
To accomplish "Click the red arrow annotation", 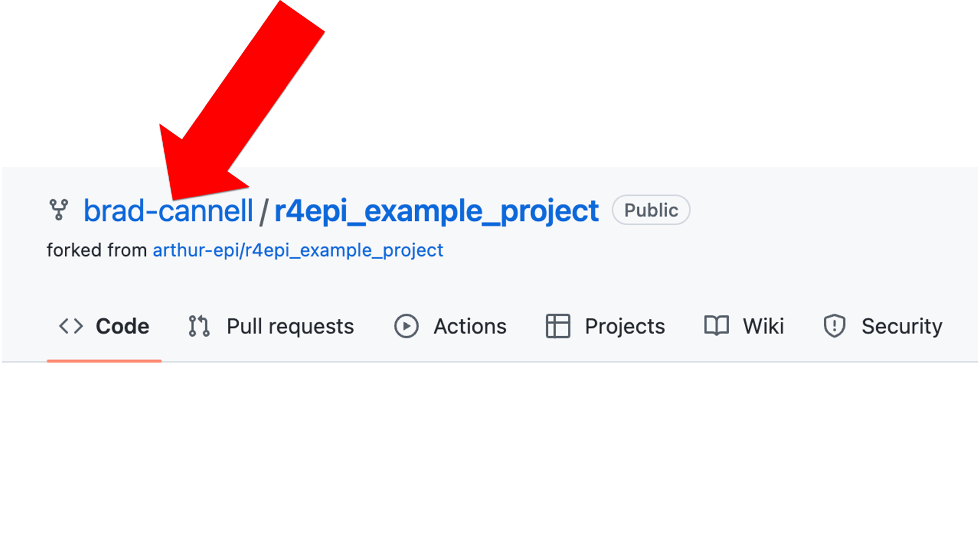I will [242, 101].
